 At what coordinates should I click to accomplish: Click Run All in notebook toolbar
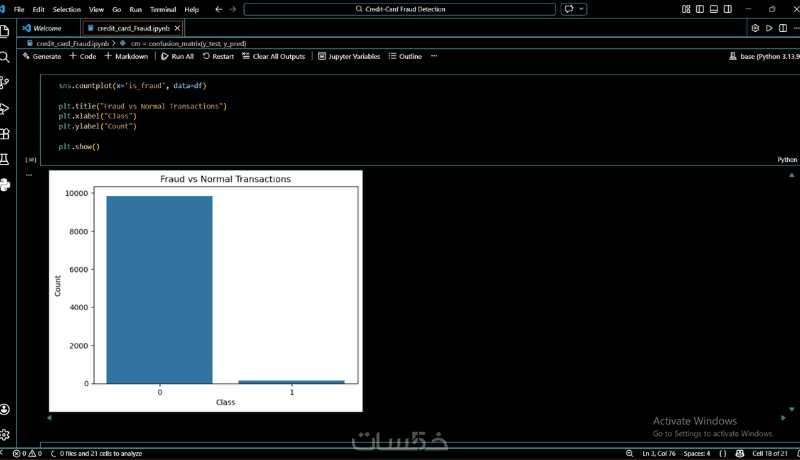tap(178, 56)
